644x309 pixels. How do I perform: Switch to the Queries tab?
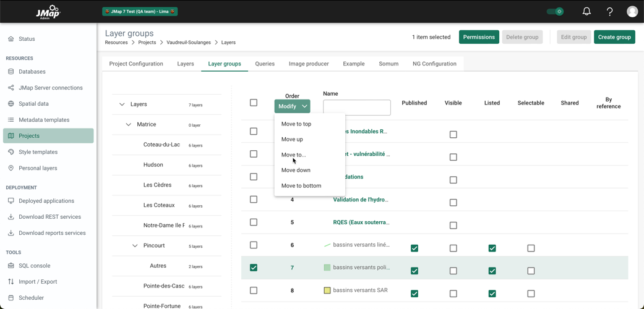coord(265,64)
